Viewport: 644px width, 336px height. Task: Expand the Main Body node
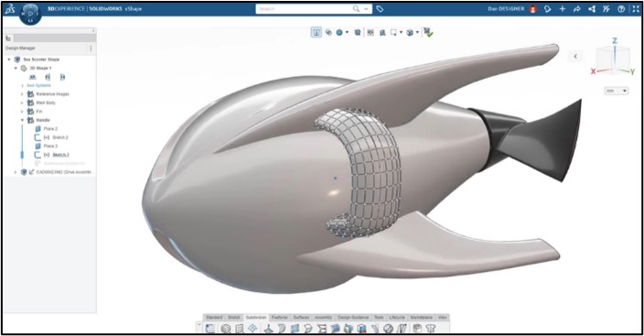pos(22,103)
